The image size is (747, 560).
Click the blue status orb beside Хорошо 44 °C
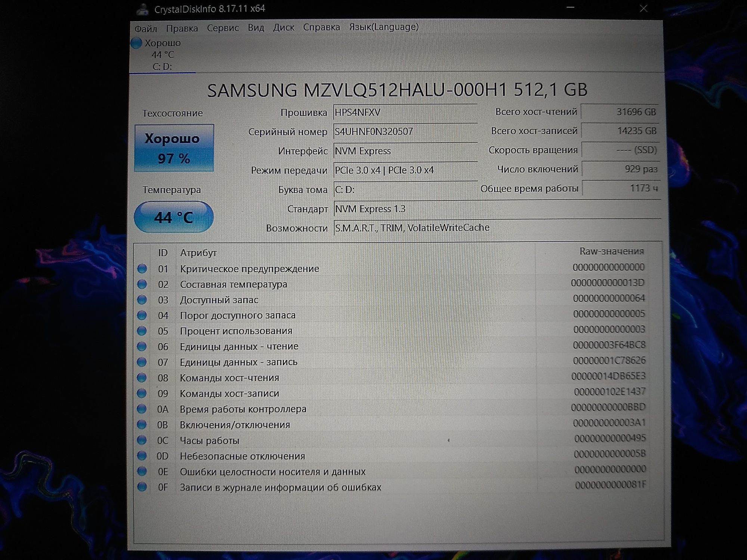click(x=136, y=43)
